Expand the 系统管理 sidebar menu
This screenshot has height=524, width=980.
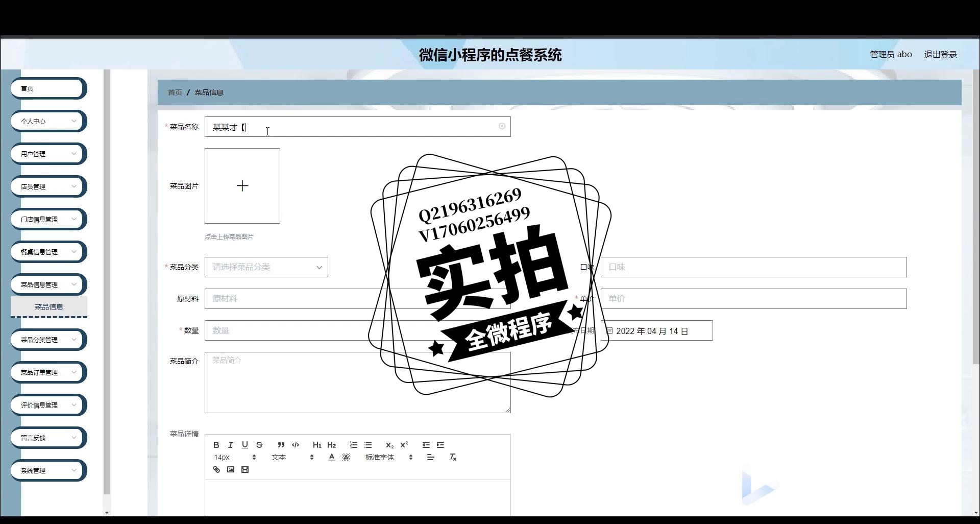point(48,470)
